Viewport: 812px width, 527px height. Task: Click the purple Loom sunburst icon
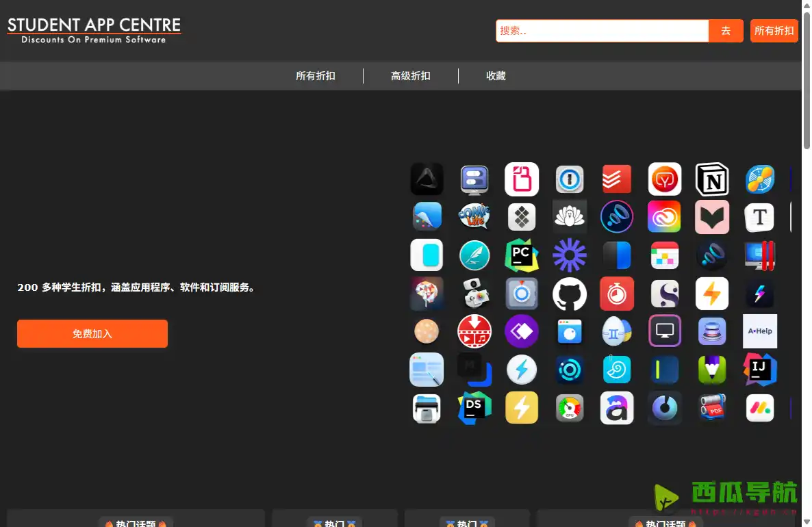569,255
